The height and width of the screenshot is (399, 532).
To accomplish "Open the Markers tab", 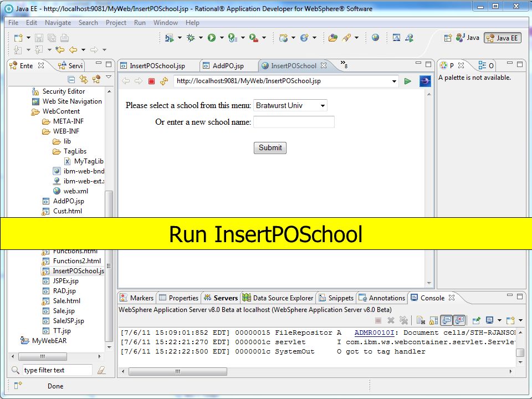I will click(x=137, y=298).
